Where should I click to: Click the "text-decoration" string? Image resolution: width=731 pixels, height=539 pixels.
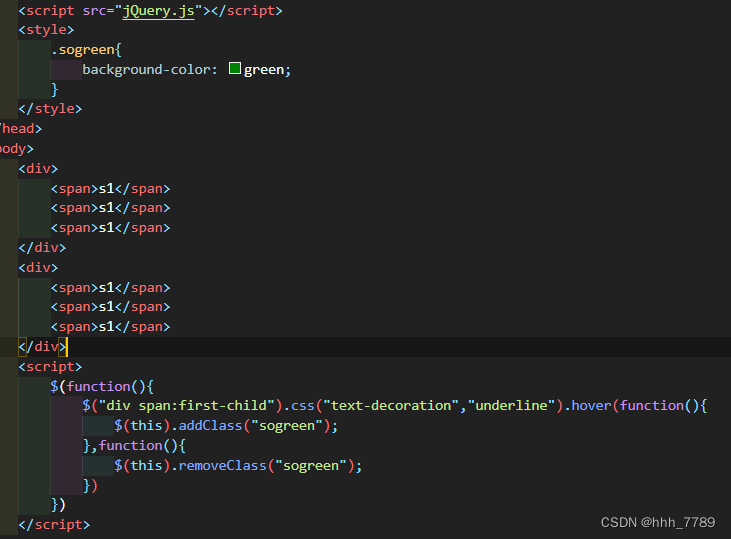point(391,406)
